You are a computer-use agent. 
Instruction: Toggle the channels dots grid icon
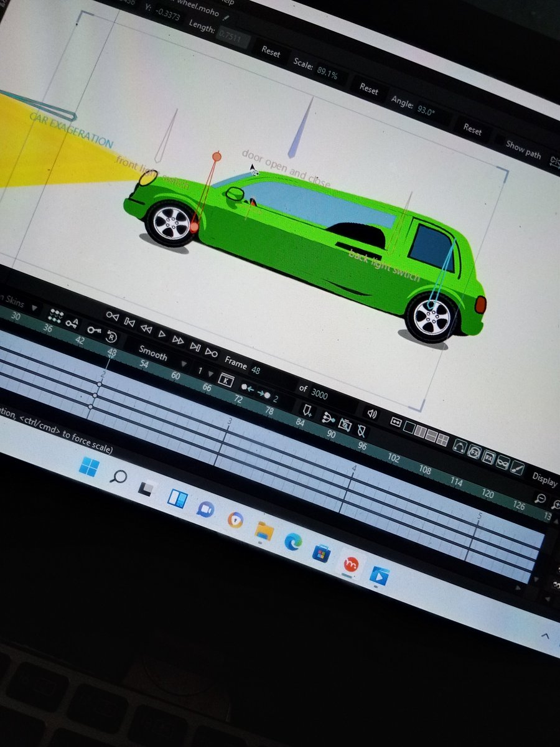[x=57, y=316]
